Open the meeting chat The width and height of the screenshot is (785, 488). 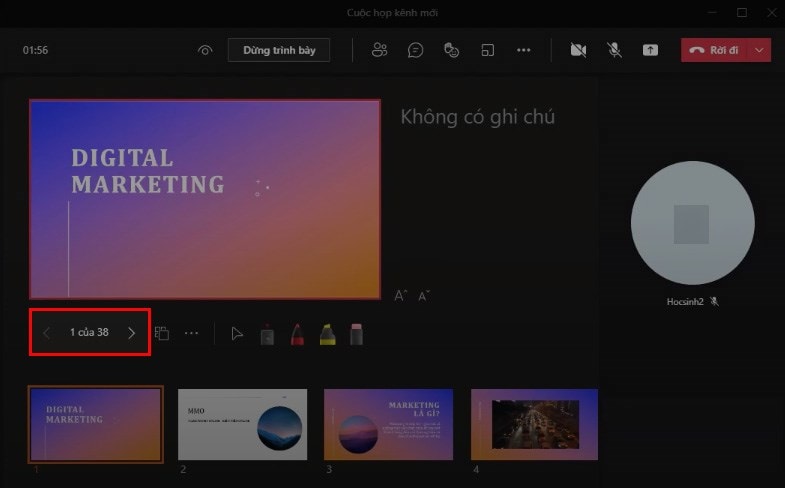416,50
